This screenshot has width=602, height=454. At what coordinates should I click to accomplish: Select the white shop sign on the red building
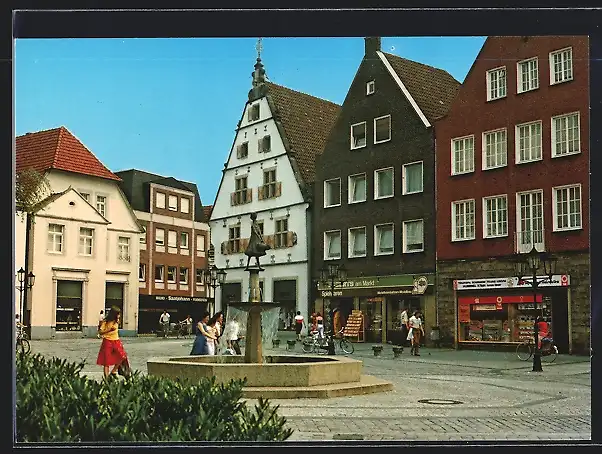pos(510,283)
